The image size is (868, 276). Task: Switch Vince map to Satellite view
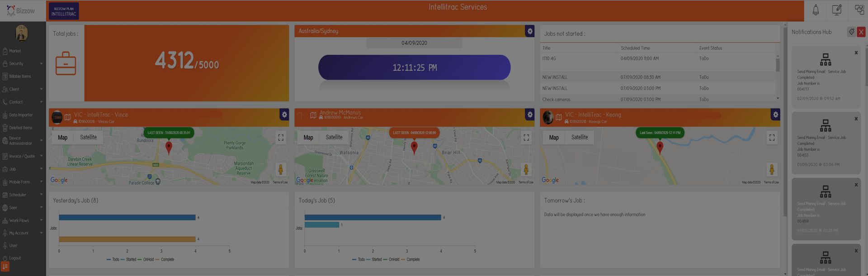click(x=89, y=138)
